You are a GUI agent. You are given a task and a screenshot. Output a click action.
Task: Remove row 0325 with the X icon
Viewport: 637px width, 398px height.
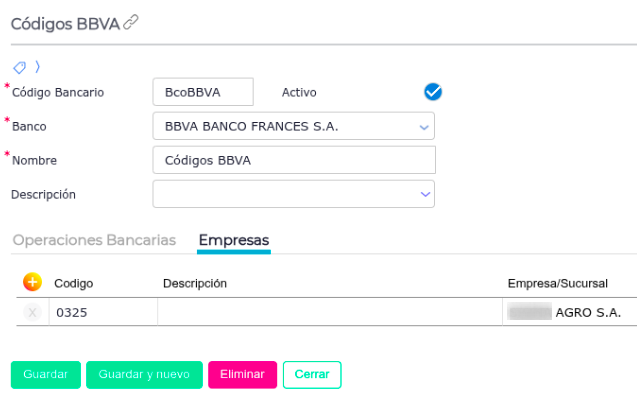coord(32,312)
